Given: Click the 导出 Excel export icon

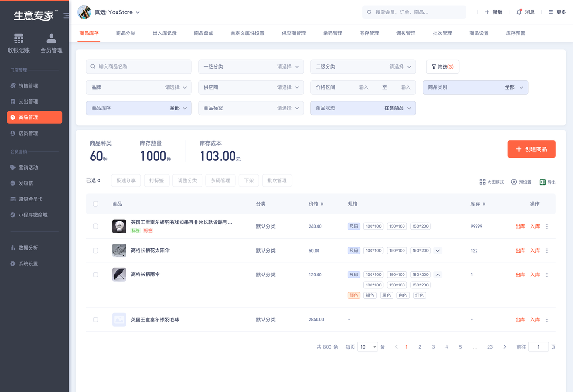Looking at the screenshot, I should coord(542,182).
